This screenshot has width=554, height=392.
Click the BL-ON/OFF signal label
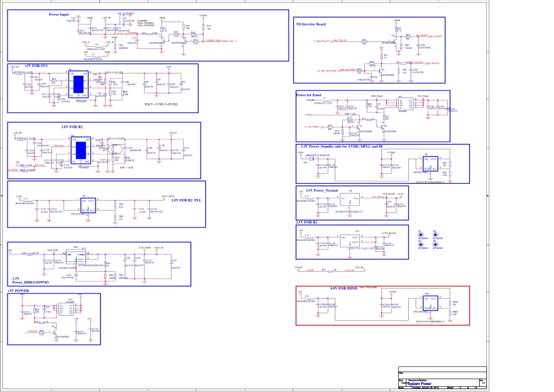(437, 36)
